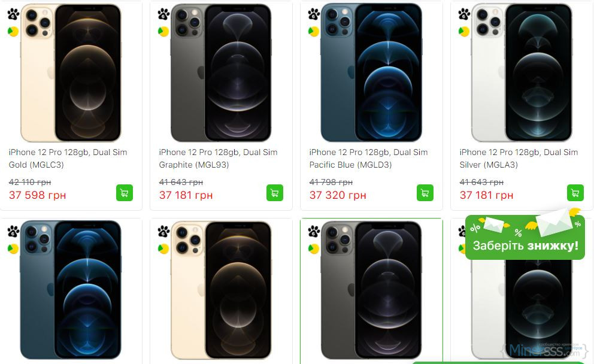This screenshot has width=594, height=364.
Task: Open iPhone 12 Pro Graphite (MGL93) title link
Action: 218,159
